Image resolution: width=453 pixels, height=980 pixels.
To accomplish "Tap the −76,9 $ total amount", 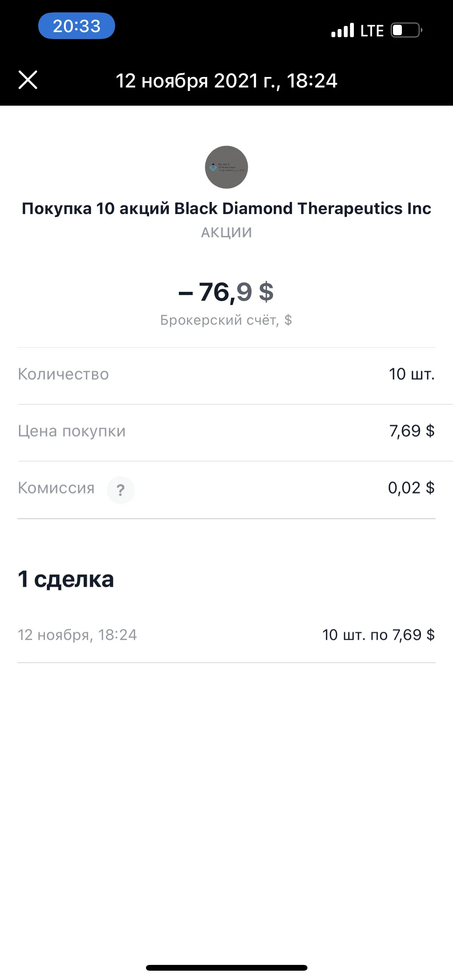I will point(226,292).
